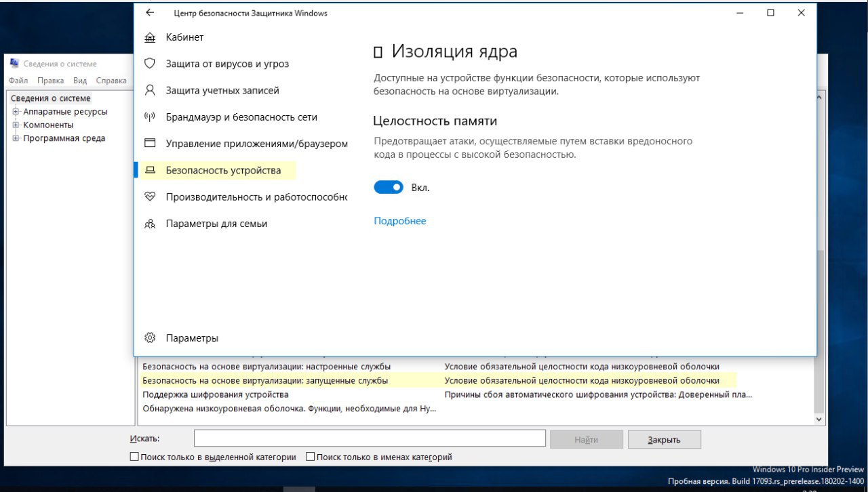Click value Причины сбоя автоматического шифрования
The width and height of the screenshot is (868, 492).
coord(598,394)
